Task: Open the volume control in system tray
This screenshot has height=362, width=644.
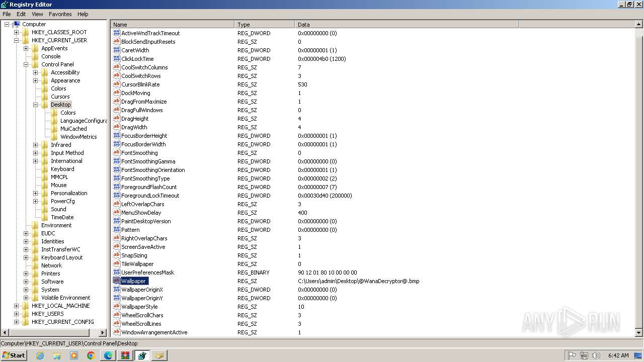Action: [596, 355]
